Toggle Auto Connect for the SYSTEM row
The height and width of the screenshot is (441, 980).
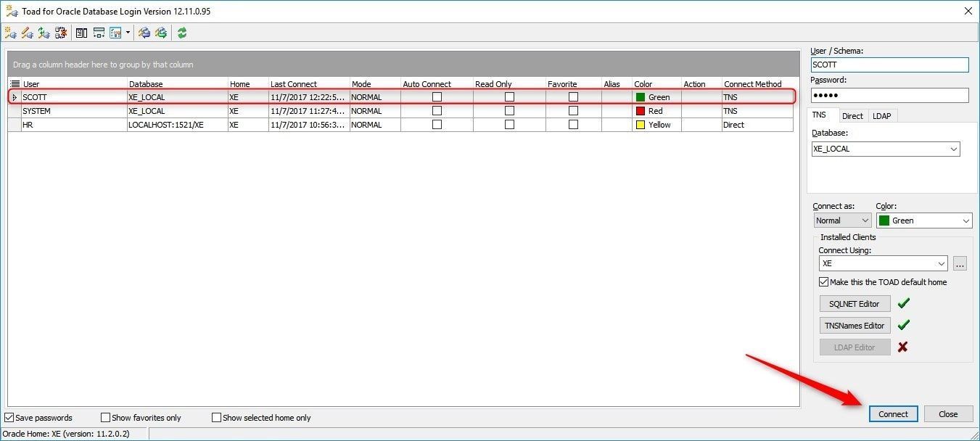tap(437, 111)
